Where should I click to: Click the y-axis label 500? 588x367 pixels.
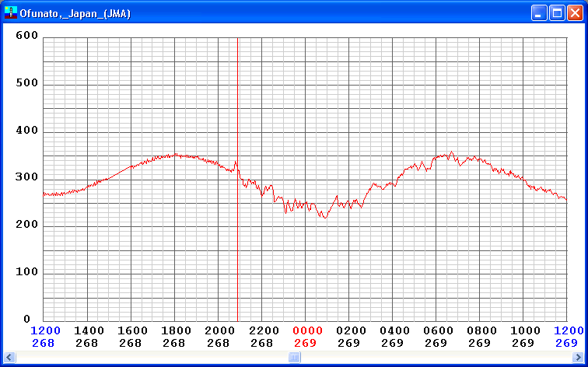[26, 83]
